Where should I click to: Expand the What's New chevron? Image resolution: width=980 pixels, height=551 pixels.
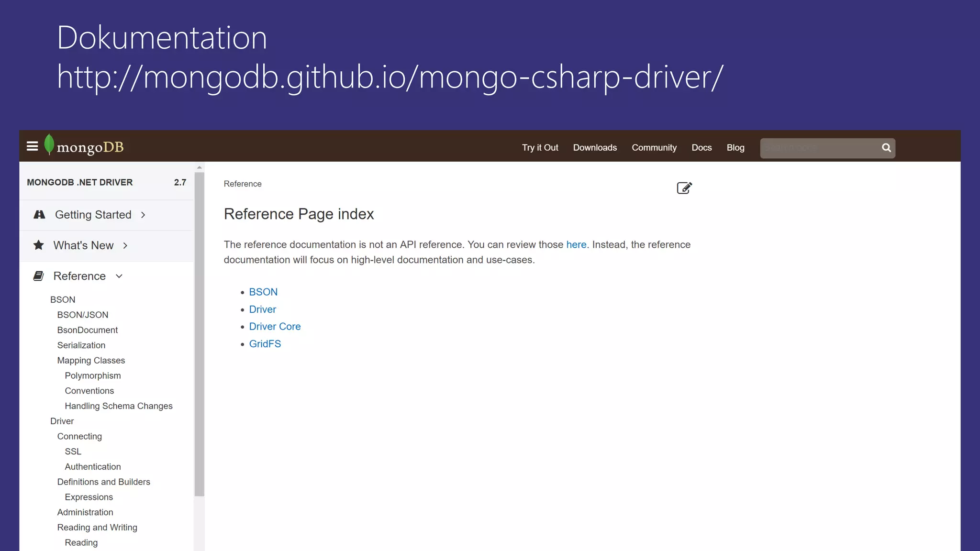pyautogui.click(x=125, y=245)
